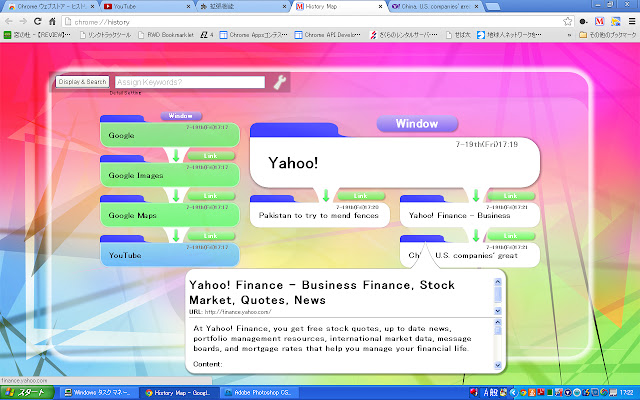The height and width of the screenshot is (400, 640).
Task: Expand hidden tray icons with the round arrow
Action: point(513,393)
